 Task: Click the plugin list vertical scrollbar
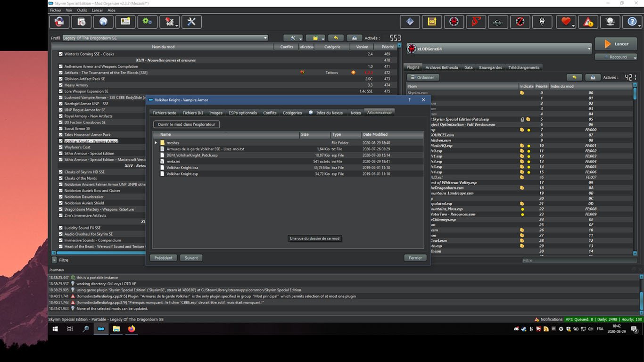click(x=635, y=168)
